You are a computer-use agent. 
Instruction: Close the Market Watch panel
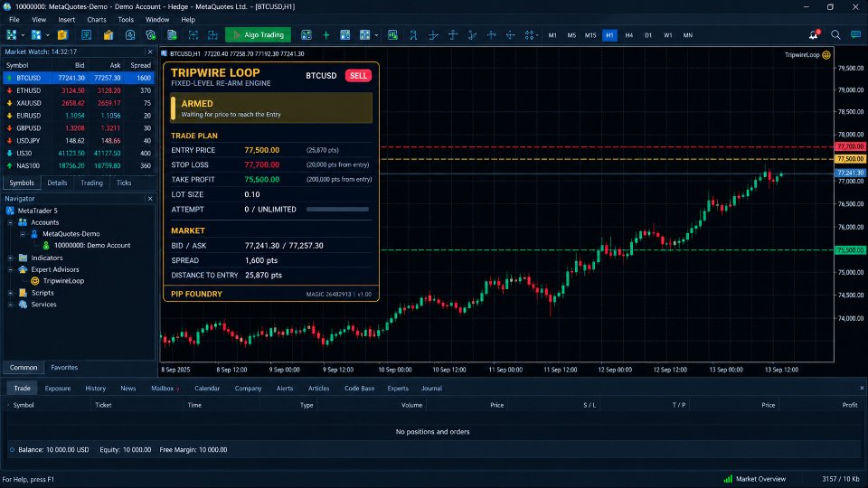[x=150, y=52]
